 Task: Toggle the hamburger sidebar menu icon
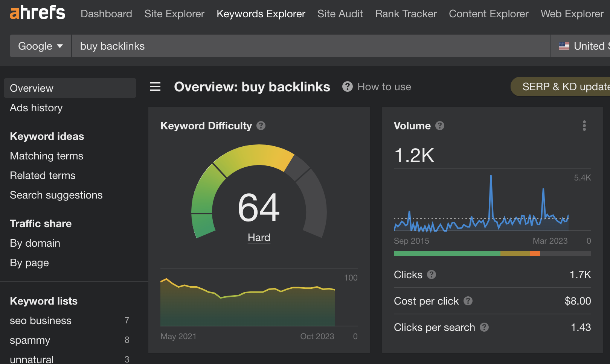pyautogui.click(x=155, y=87)
